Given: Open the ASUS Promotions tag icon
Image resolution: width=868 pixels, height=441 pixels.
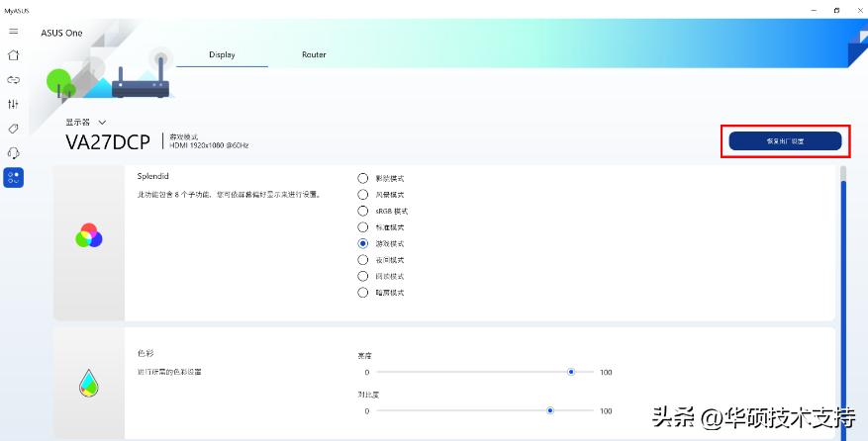Looking at the screenshot, I should tap(13, 129).
